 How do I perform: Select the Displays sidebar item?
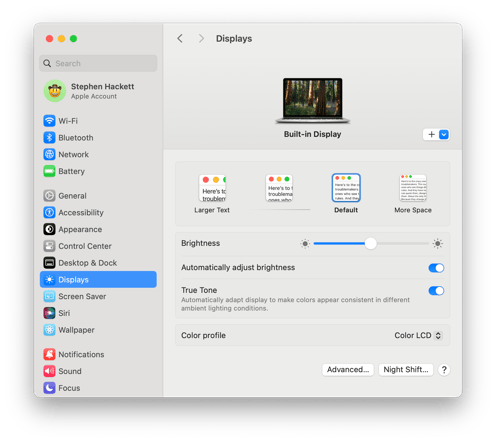[x=98, y=279]
